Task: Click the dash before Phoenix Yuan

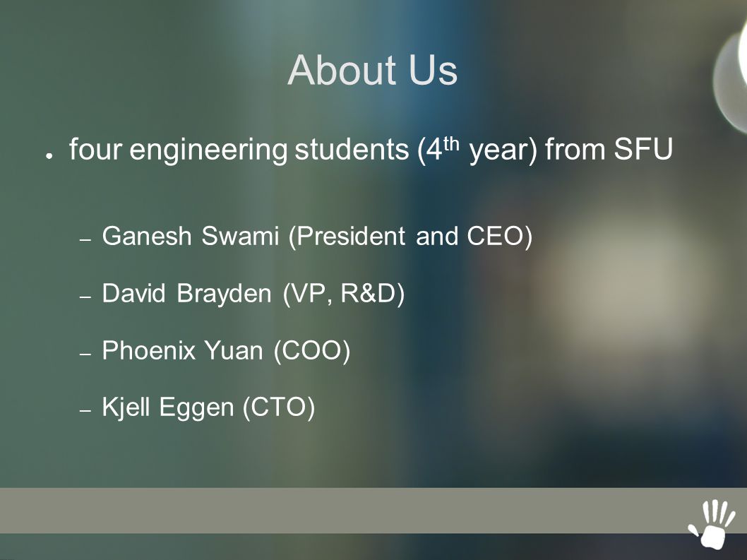Action: coord(85,354)
